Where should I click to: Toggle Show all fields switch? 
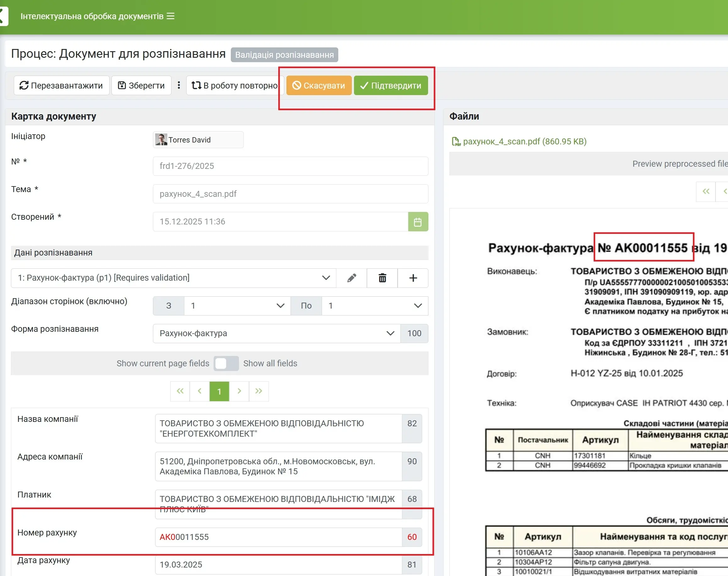point(226,363)
